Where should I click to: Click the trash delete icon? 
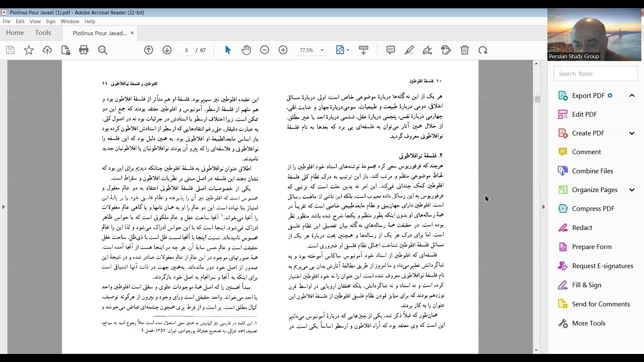point(465,50)
